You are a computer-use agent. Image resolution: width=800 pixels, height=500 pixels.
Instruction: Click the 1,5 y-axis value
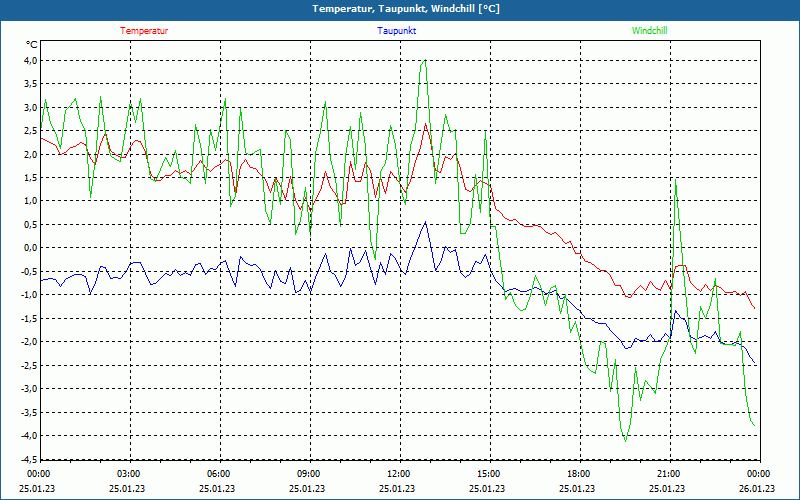click(31, 178)
